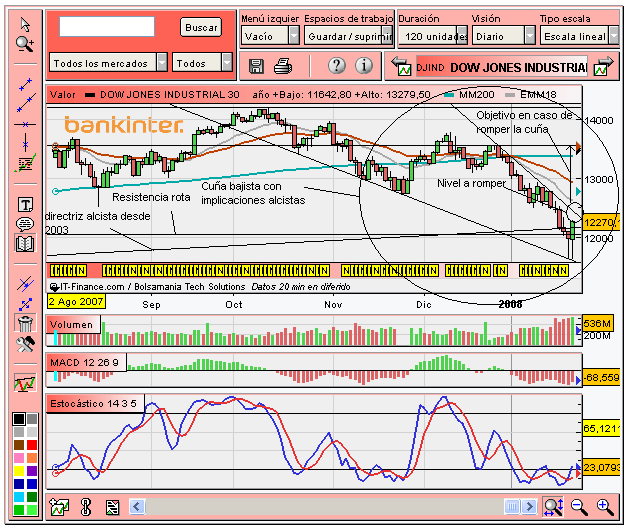Click the scroll left arrow on horizontal scrollbar

(x=137, y=506)
